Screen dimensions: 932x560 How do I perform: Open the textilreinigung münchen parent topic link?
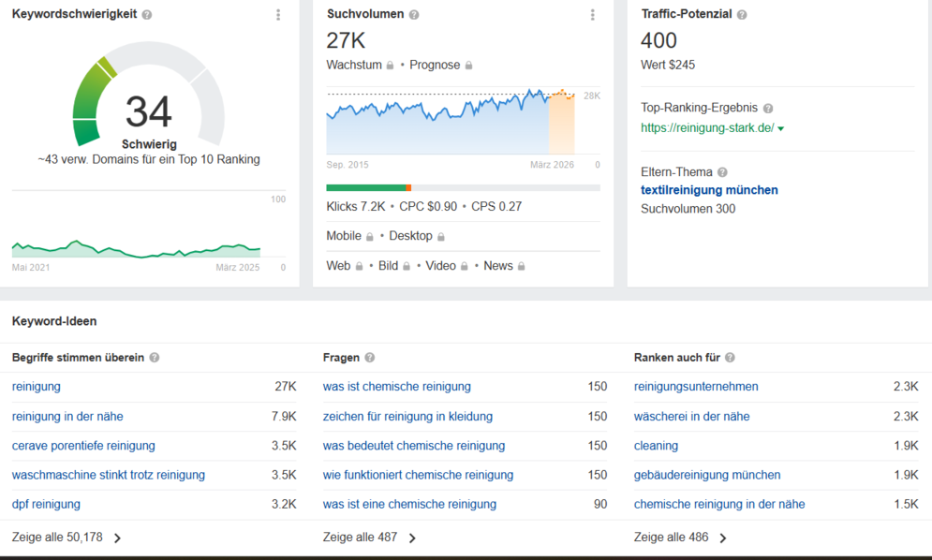pyautogui.click(x=709, y=190)
